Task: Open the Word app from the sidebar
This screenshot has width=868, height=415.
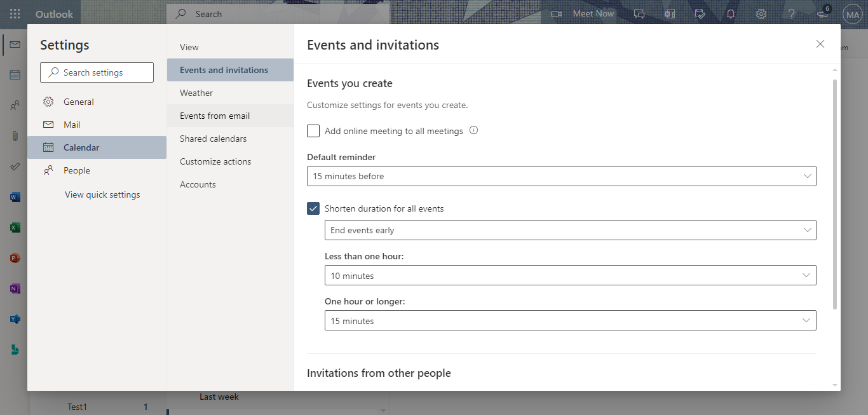Action: [15, 196]
